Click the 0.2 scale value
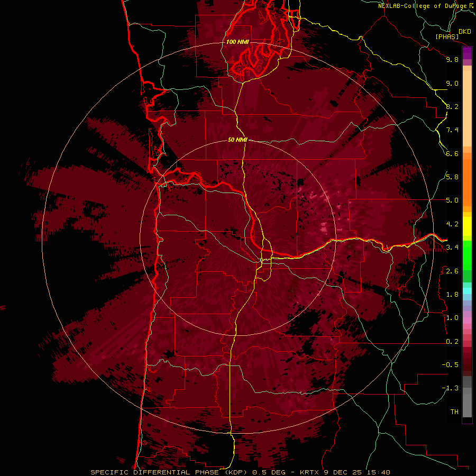The image size is (476, 476). tap(452, 342)
